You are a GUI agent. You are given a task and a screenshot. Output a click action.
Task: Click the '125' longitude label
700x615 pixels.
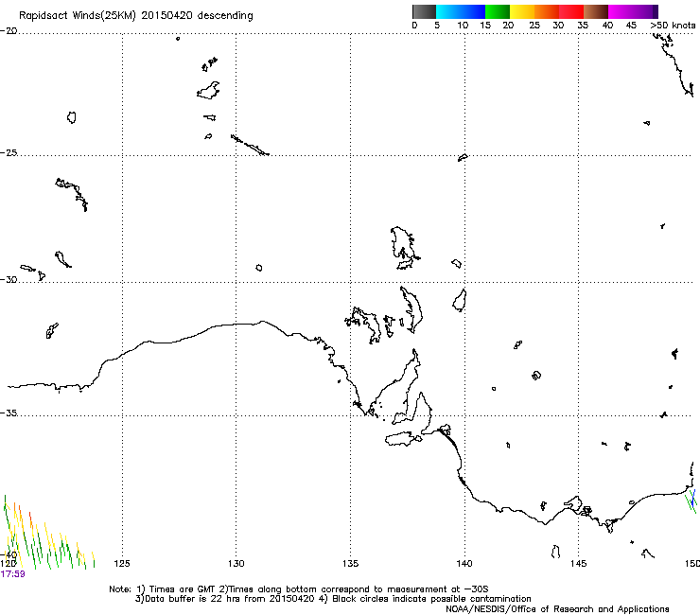[122, 564]
